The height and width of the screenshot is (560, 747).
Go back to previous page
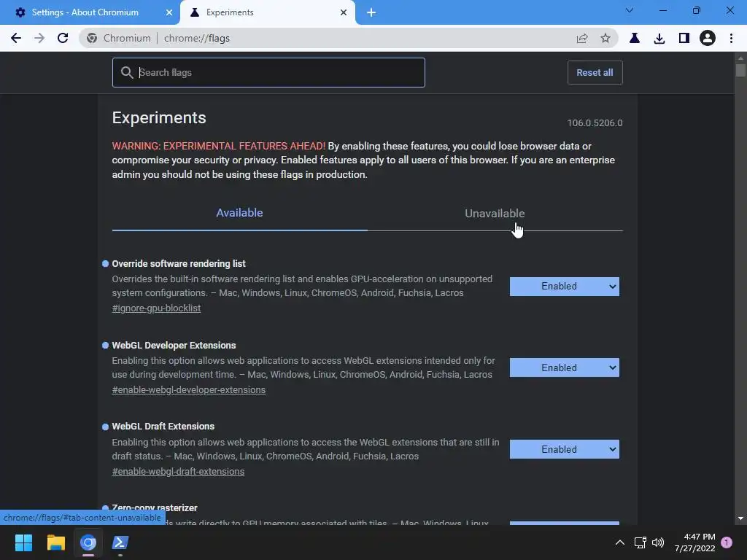[16, 38]
